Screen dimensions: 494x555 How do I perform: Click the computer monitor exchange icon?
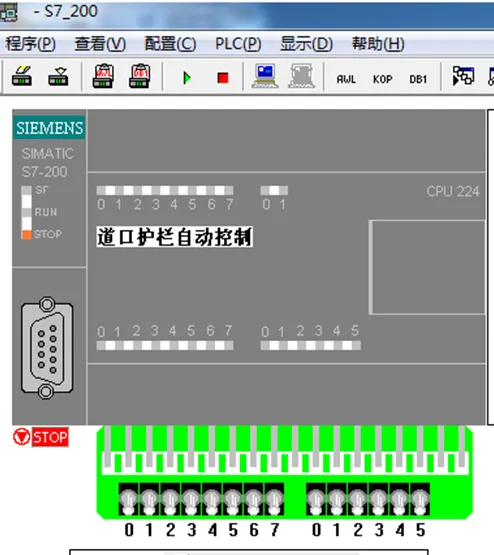pyautogui.click(x=265, y=76)
